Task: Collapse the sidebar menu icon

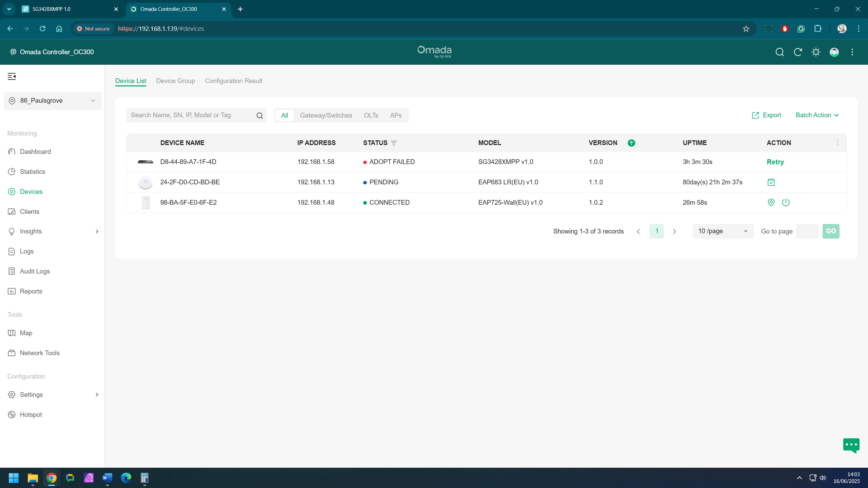Action: (12, 76)
